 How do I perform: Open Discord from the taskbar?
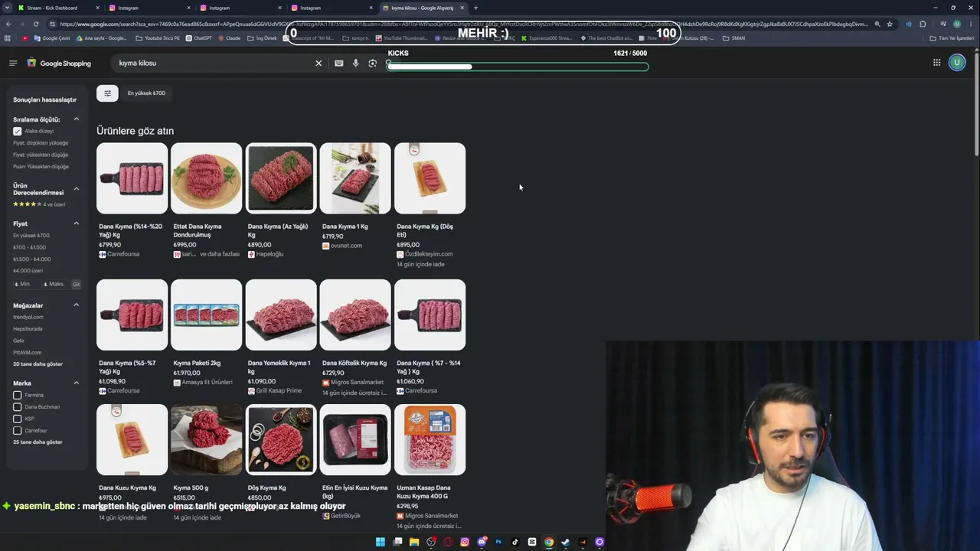coord(482,542)
